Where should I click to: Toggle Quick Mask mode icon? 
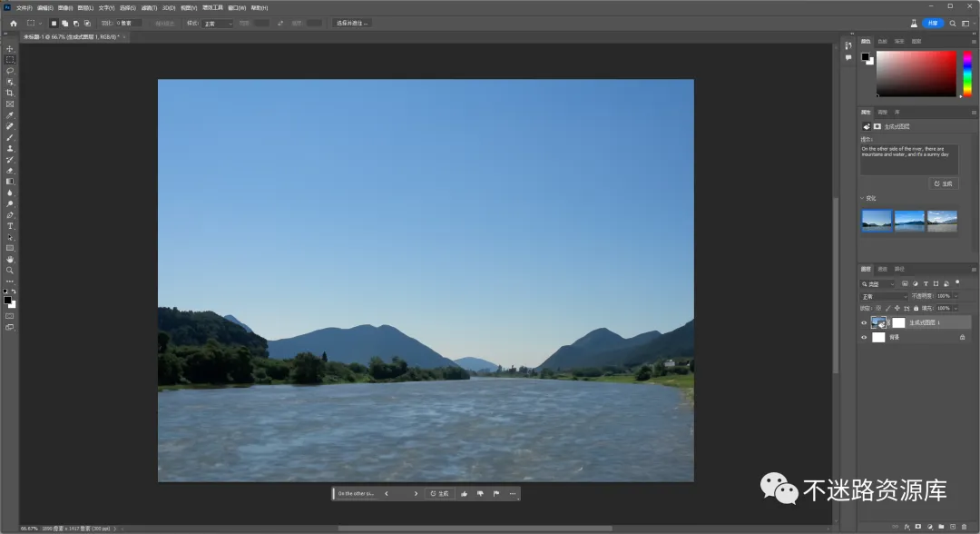pyautogui.click(x=9, y=316)
